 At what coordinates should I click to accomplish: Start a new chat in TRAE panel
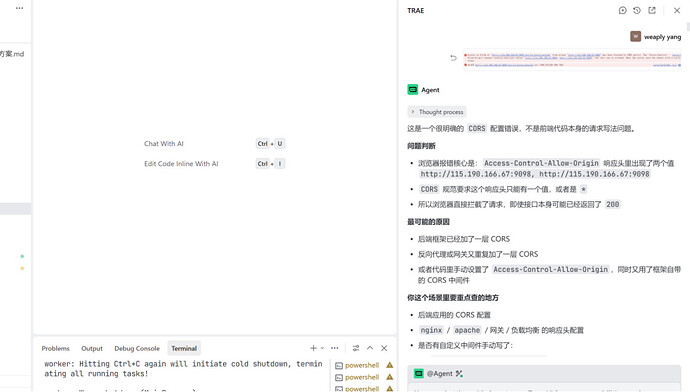(x=622, y=11)
